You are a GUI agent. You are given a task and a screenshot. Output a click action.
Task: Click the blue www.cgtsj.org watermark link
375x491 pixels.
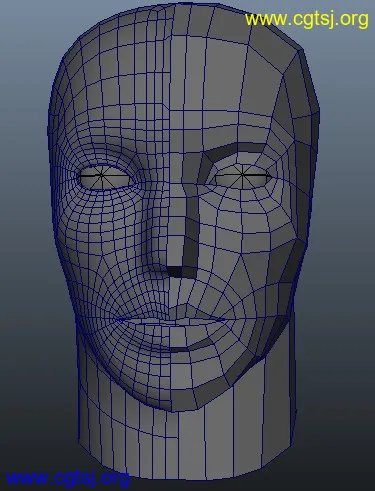point(67,478)
